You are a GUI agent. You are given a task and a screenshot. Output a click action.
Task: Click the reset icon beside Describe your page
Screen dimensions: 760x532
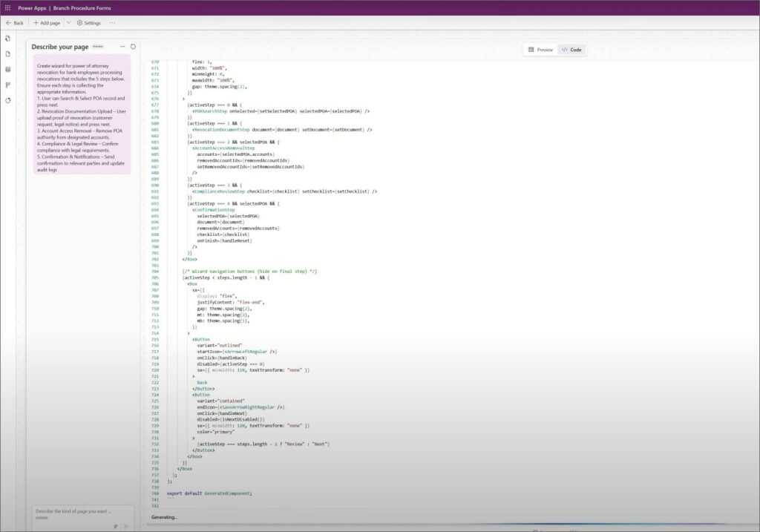(x=133, y=47)
